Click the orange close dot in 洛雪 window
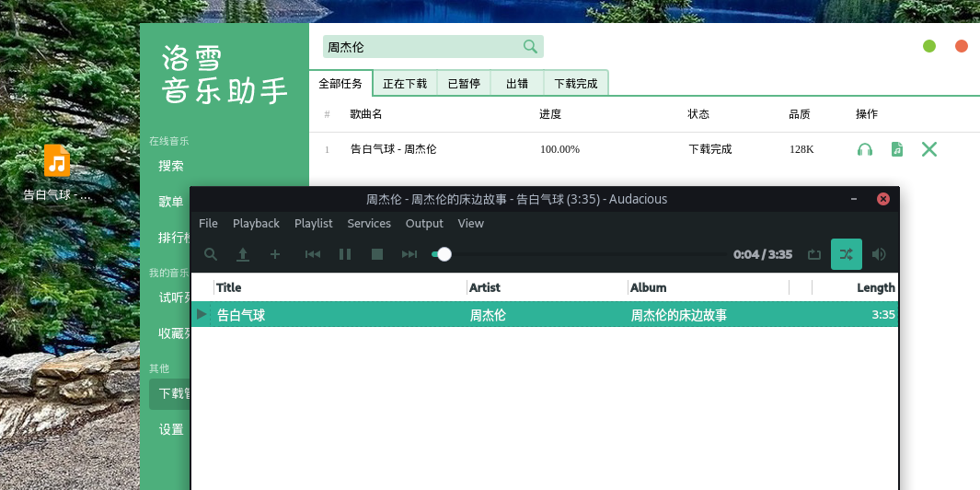980x490 pixels. [x=962, y=46]
